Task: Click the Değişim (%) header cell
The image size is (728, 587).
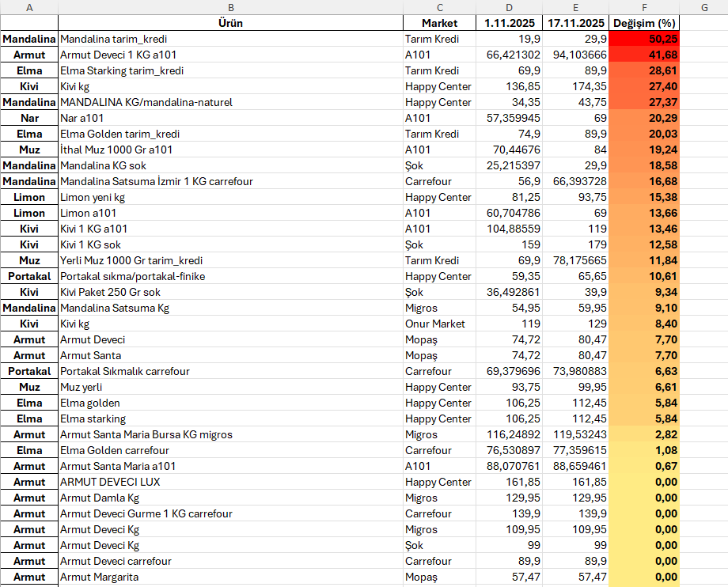Action: click(x=644, y=23)
